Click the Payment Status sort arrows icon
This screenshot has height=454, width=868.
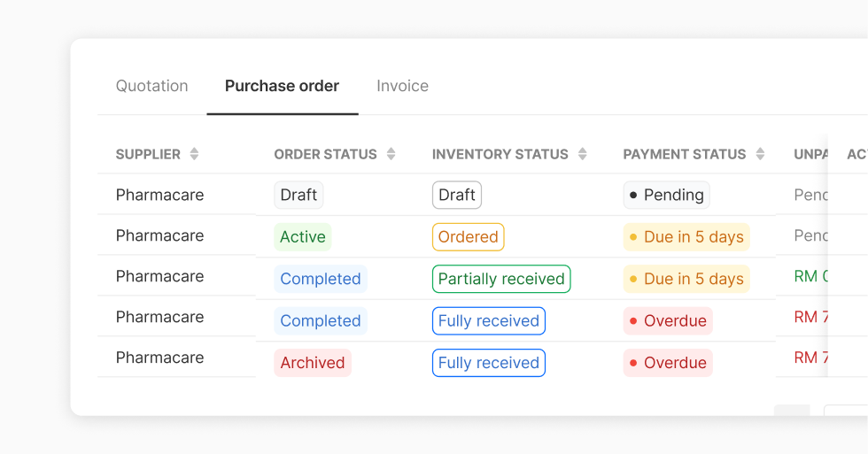click(760, 154)
